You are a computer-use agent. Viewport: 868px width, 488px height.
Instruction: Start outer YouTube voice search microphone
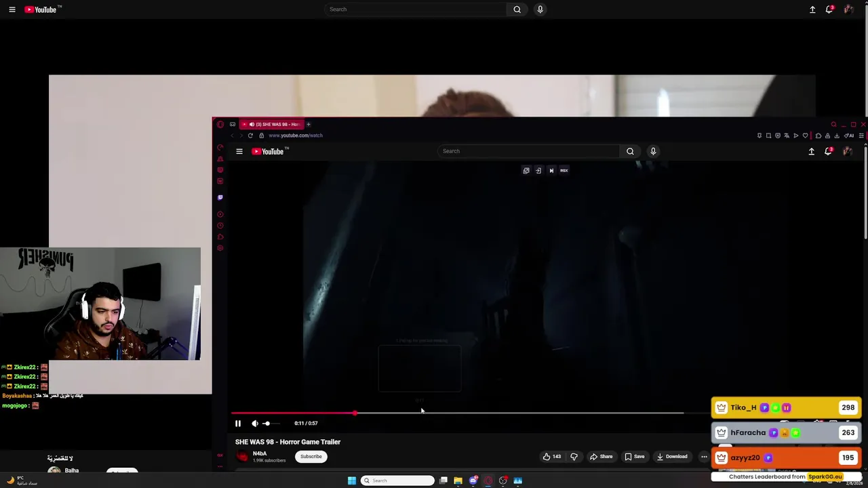tap(540, 9)
